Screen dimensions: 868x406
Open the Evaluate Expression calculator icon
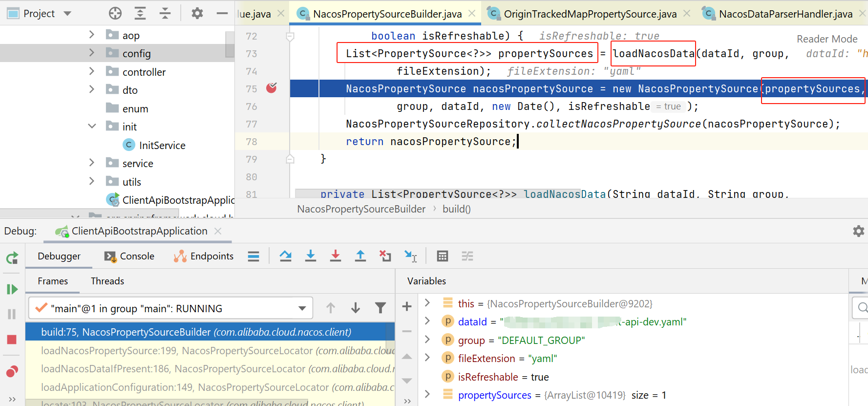pyautogui.click(x=443, y=256)
